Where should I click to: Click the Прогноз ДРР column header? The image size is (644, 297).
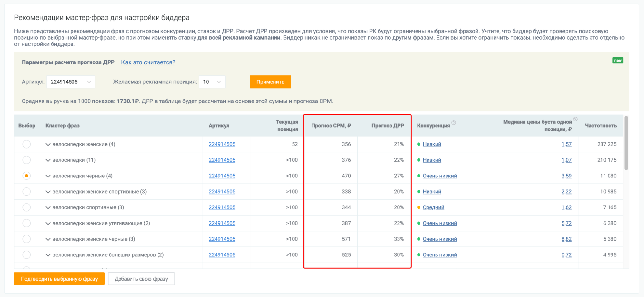(388, 126)
